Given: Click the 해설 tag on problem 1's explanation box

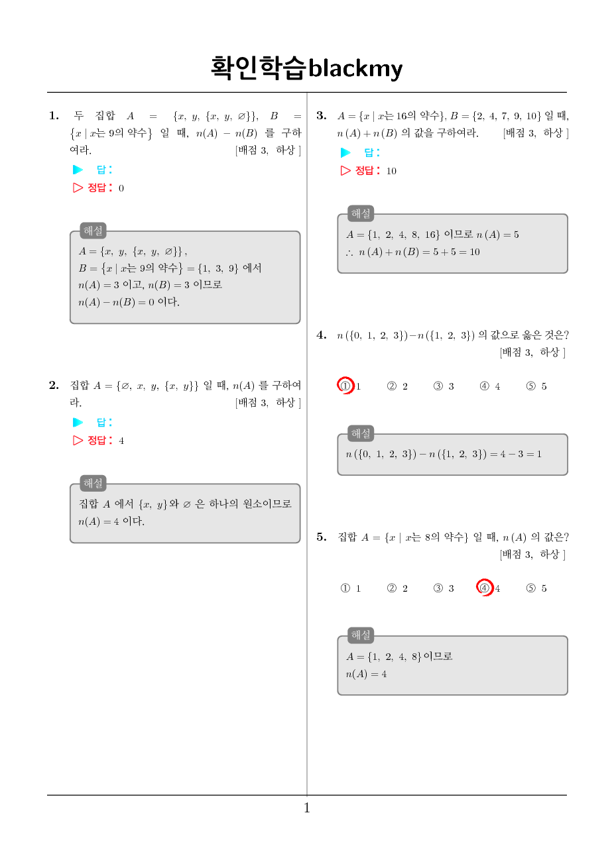Looking at the screenshot, I should 93,231.
